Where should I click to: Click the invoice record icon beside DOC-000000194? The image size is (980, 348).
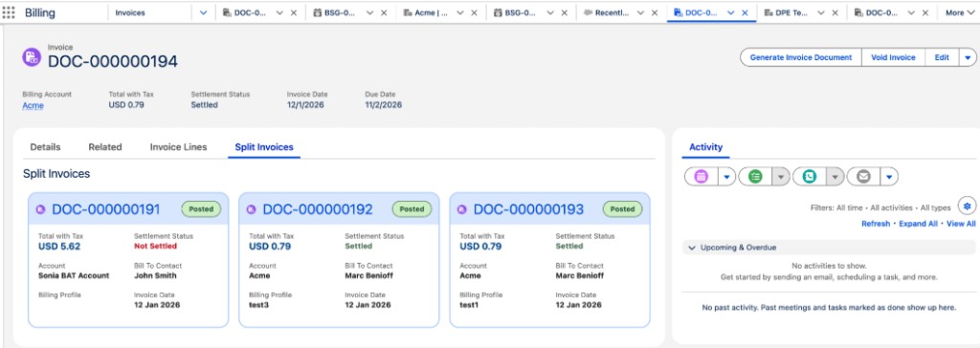point(32,56)
